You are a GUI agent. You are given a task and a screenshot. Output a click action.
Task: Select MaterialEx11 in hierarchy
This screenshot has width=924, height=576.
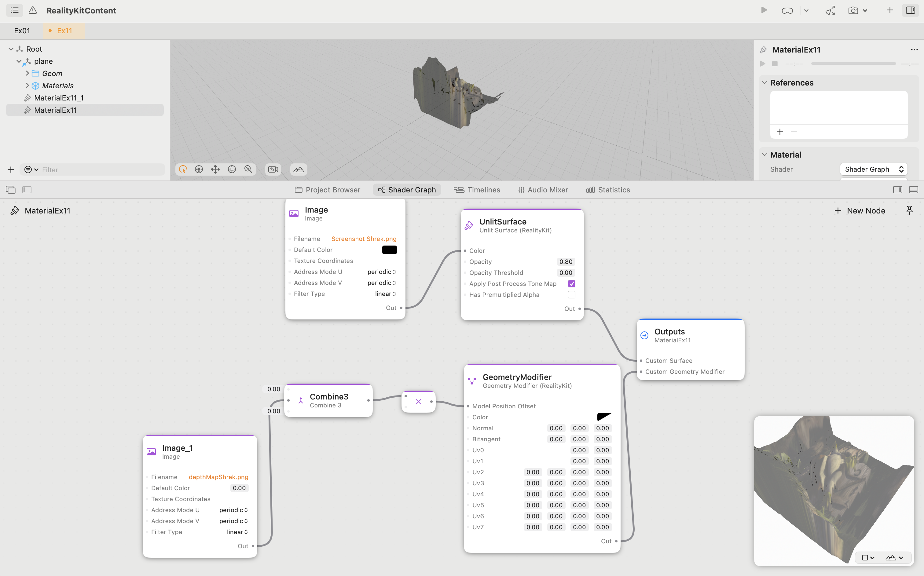click(x=85, y=110)
